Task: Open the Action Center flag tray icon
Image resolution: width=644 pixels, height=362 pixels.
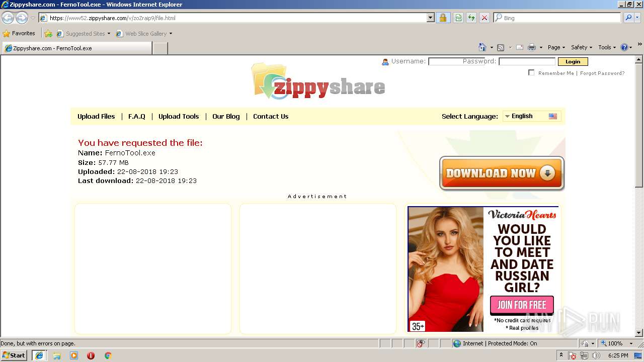Action: (572, 355)
